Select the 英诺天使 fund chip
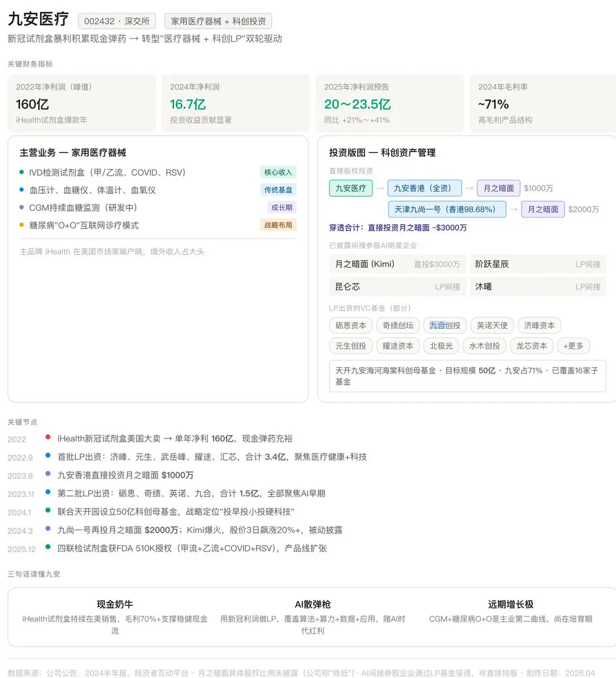 [x=492, y=325]
